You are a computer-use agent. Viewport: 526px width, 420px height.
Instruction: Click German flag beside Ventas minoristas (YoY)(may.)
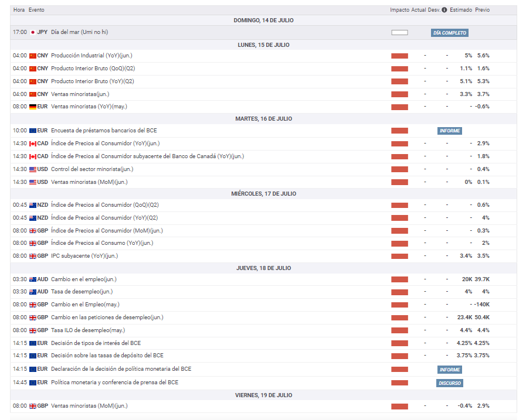click(33, 107)
